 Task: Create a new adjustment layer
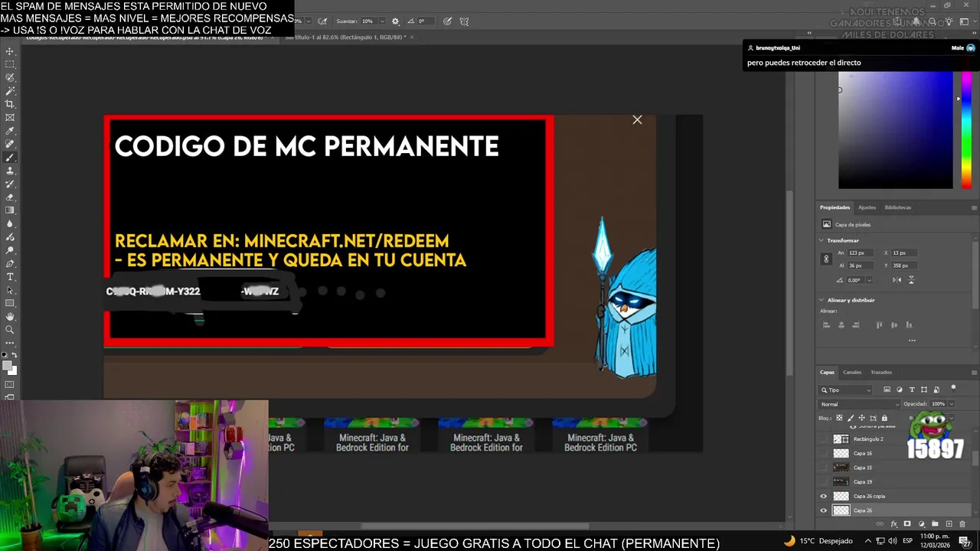pyautogui.click(x=922, y=523)
